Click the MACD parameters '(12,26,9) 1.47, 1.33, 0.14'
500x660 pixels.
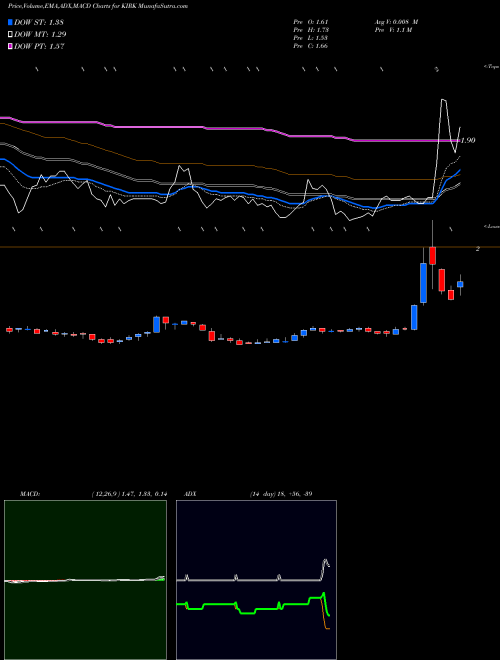tap(129, 493)
